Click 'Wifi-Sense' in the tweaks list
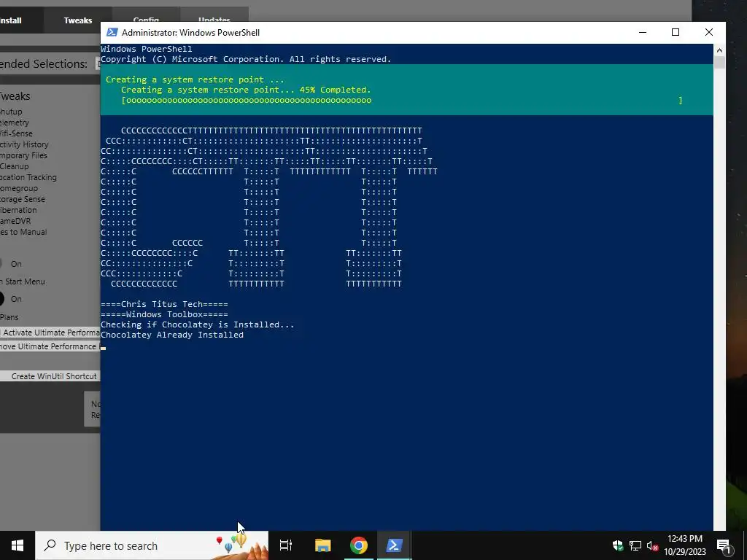 pos(16,133)
